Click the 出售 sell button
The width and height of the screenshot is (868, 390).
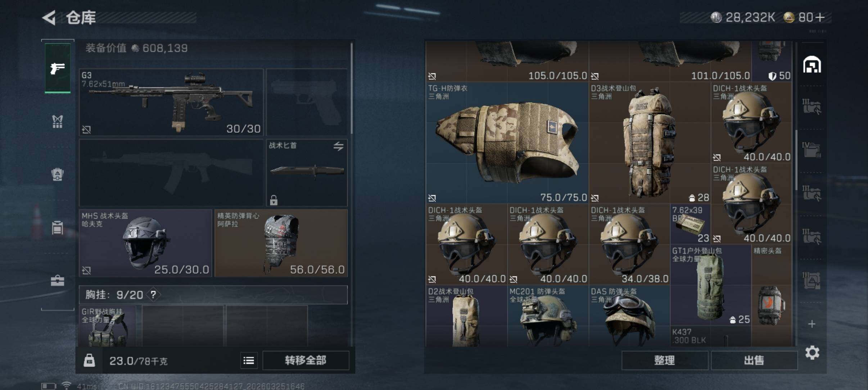(x=754, y=360)
